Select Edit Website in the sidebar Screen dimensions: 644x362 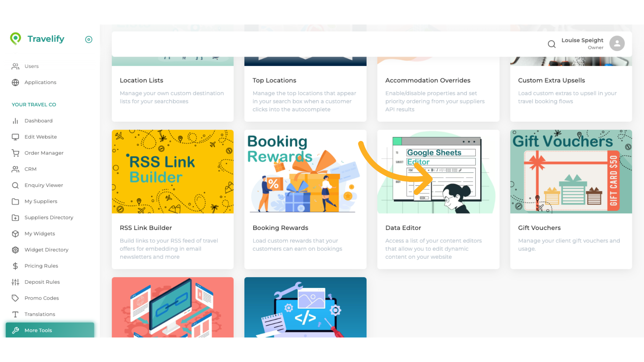coord(41,137)
